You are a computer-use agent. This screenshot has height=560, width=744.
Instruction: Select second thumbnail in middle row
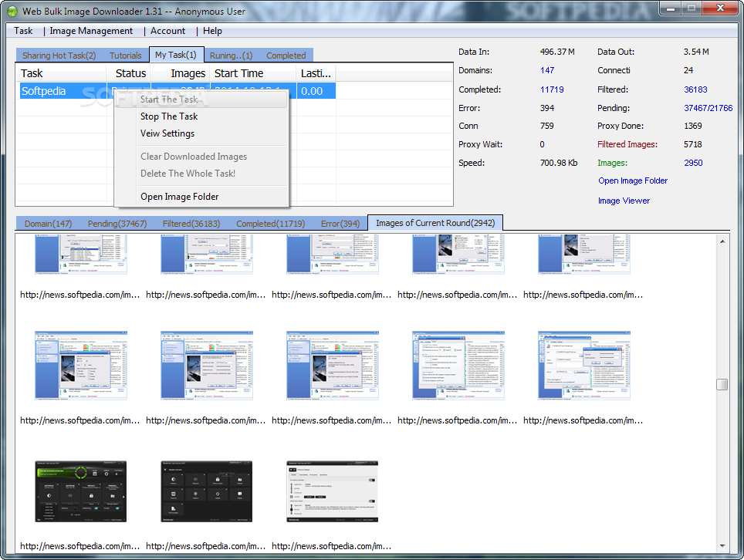click(x=206, y=366)
